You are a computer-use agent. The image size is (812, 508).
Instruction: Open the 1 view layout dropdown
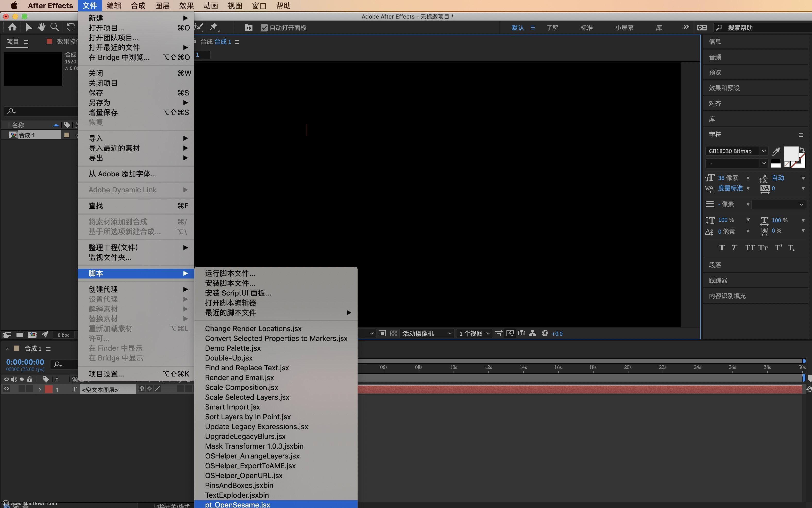(474, 333)
